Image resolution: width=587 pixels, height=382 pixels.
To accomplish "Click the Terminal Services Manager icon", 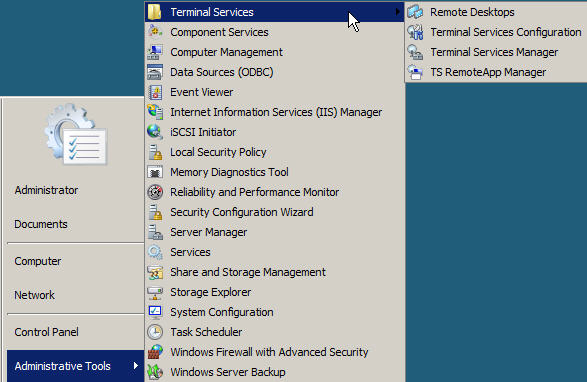I will coord(415,52).
